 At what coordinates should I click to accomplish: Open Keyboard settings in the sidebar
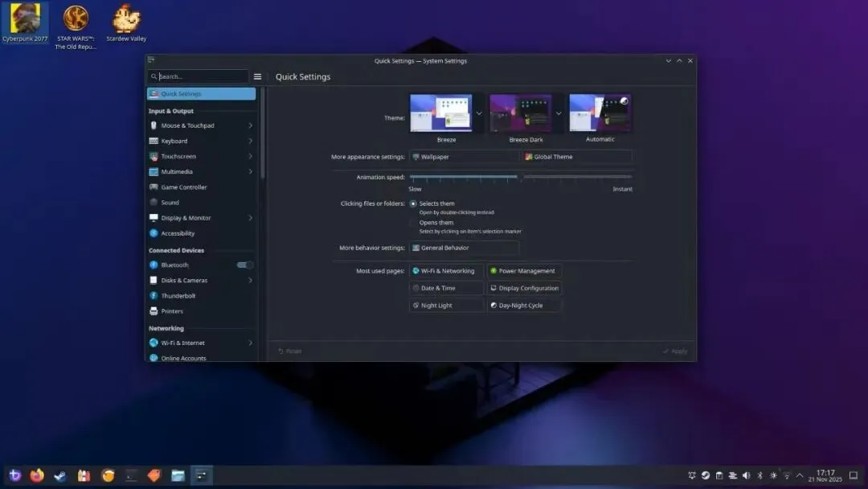point(202,141)
